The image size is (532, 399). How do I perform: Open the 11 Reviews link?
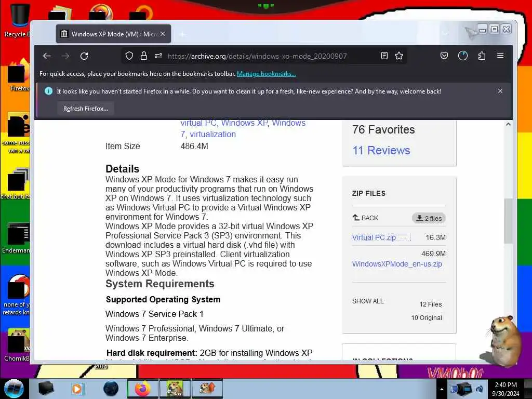point(381,150)
